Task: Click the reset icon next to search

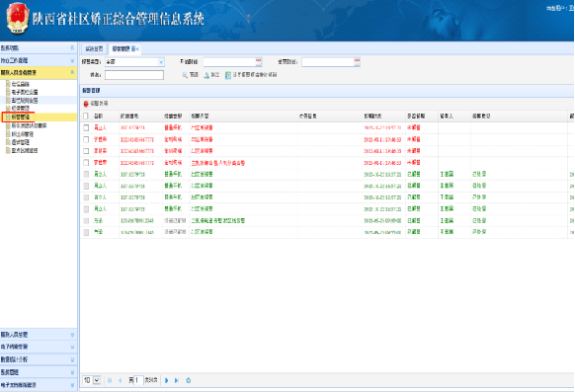Action: [206, 75]
